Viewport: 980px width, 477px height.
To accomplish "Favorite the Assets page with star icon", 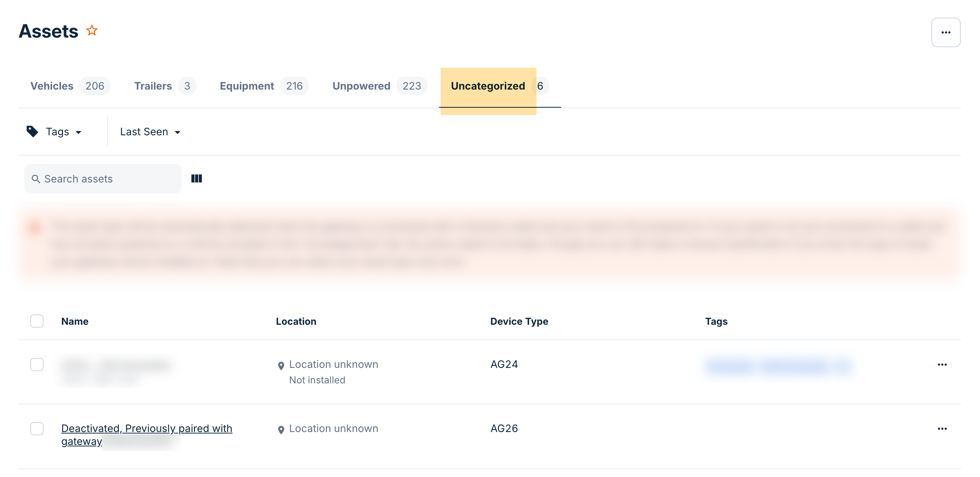I will [x=92, y=30].
